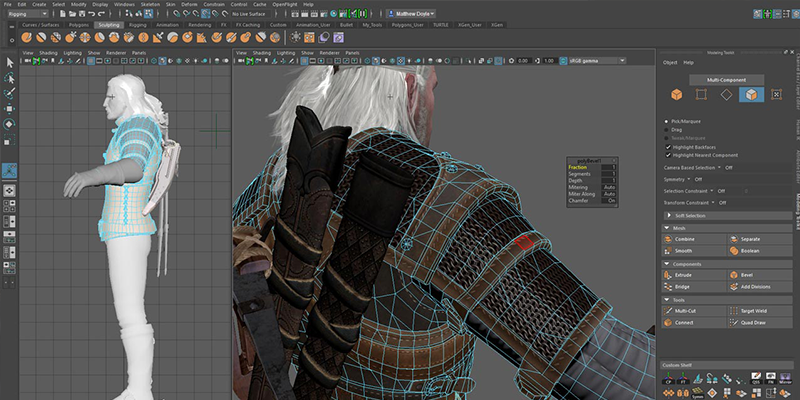This screenshot has width=800, height=400.
Task: Switch to the XGen_User shelf tab
Action: coord(469,24)
